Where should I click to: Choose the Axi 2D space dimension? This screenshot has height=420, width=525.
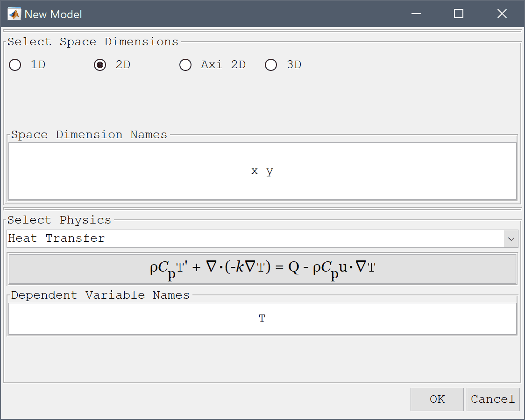point(185,65)
